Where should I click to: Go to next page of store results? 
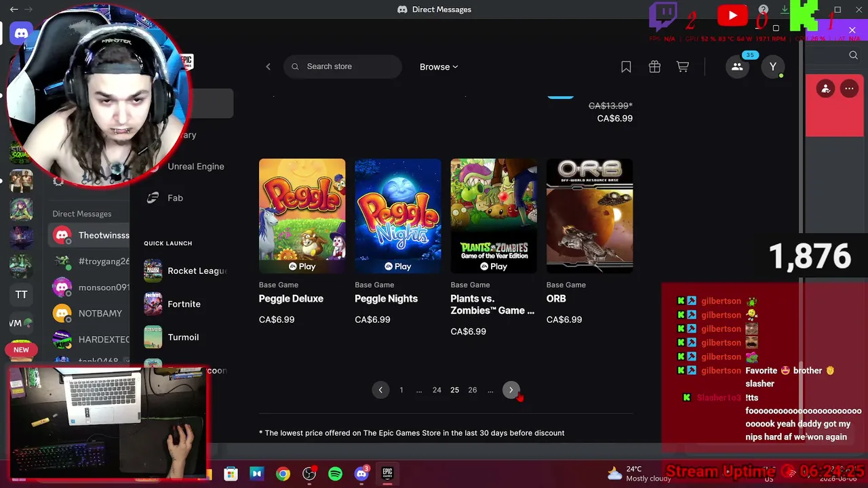click(x=511, y=390)
